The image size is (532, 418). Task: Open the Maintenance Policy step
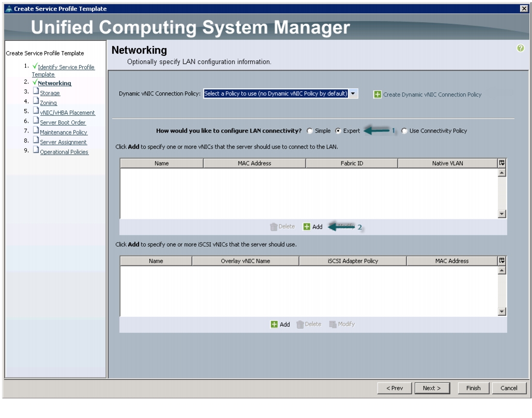(64, 132)
